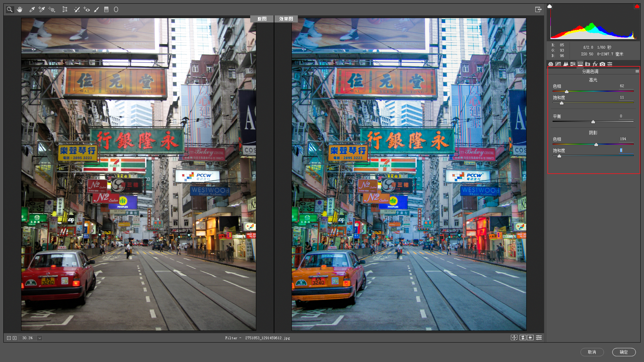Open the Split Toning panel tab
The width and height of the screenshot is (644, 362).
[580, 64]
